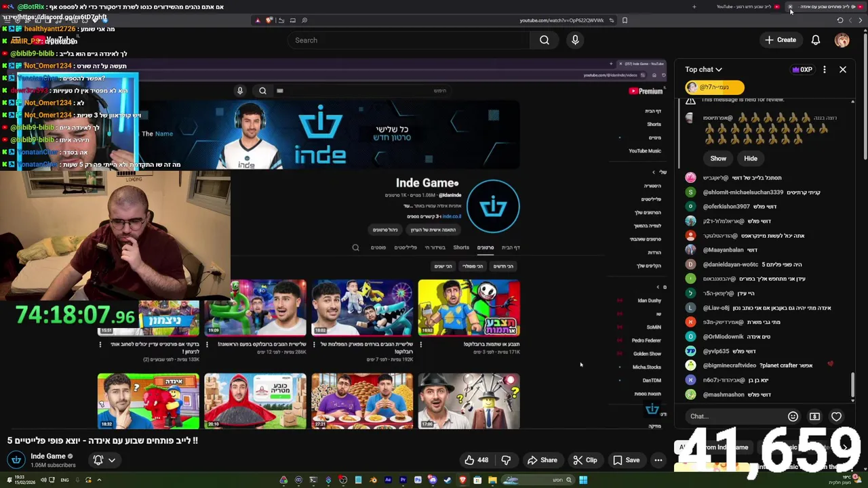The width and height of the screenshot is (868, 488).
Task: Click chat user @danieldayan-wo6tc
Action: click(730, 264)
